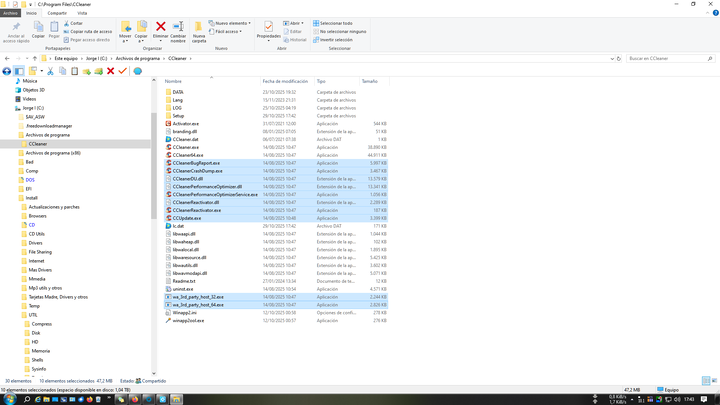The image size is (720, 405).
Task: Click Copiar ruta de acceso
Action: tap(87, 31)
